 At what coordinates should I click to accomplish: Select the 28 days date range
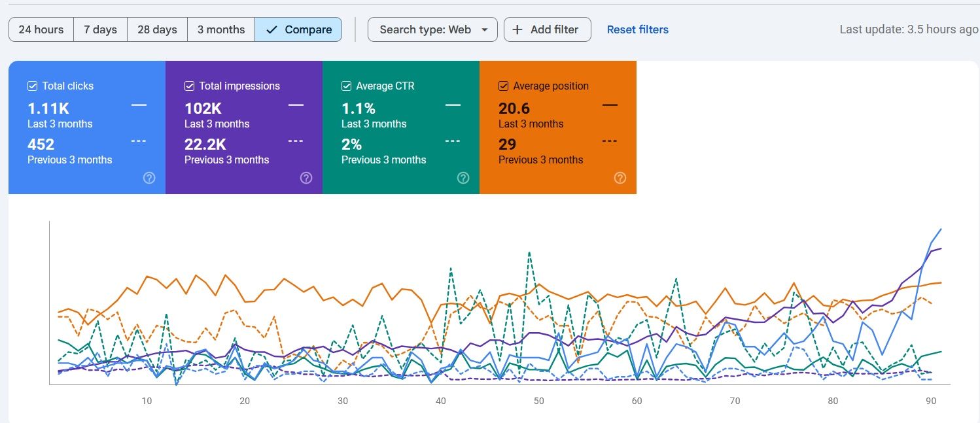tap(157, 29)
